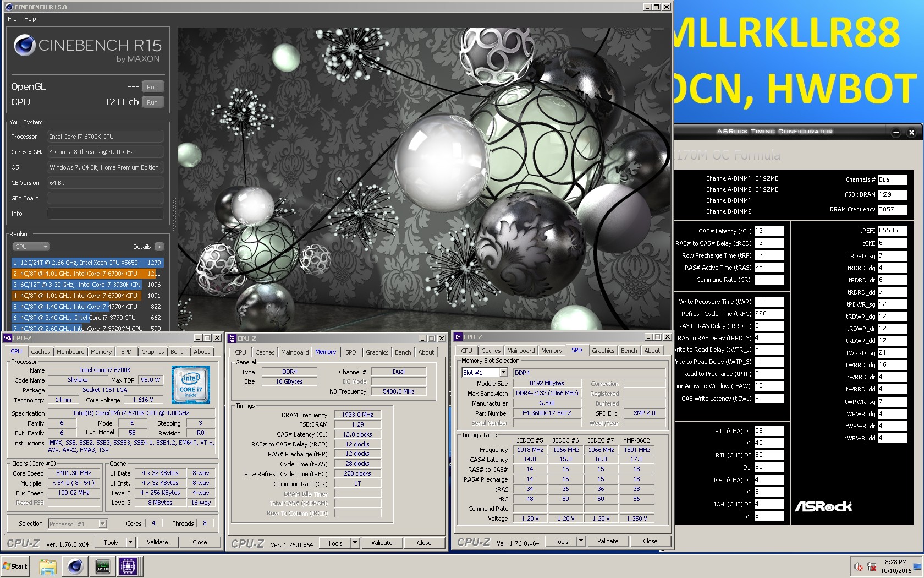Click the Windows Start button
The image size is (924, 578).
tap(15, 566)
